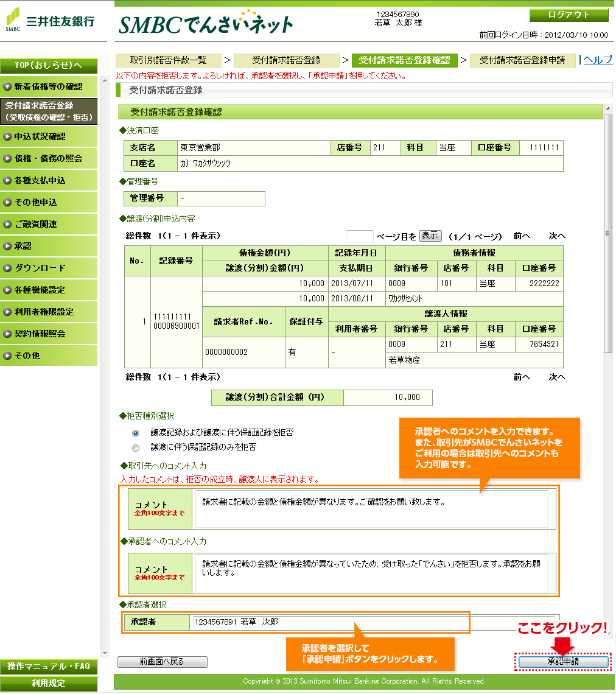Click debtor account number 2222222 cell
Screen dimensions: 616x694
coord(539,284)
